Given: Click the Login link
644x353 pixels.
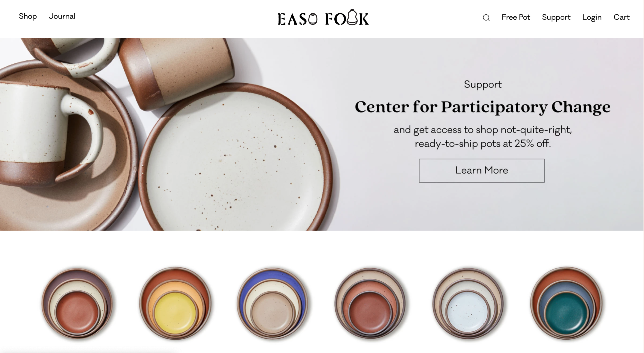Looking at the screenshot, I should point(592,17).
